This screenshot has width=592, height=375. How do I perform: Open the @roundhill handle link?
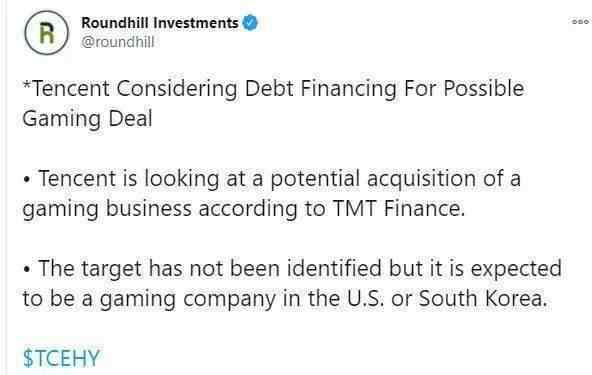point(117,42)
